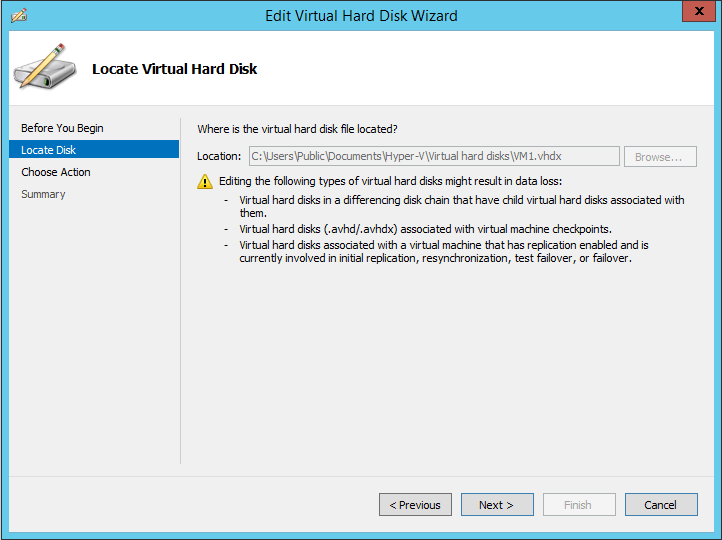Click the replication enabled warning line
The width and height of the screenshot is (722, 540).
(x=444, y=251)
